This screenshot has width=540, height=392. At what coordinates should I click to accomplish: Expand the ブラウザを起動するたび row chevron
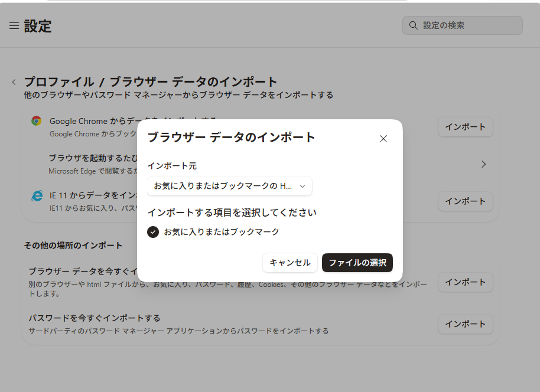click(483, 164)
